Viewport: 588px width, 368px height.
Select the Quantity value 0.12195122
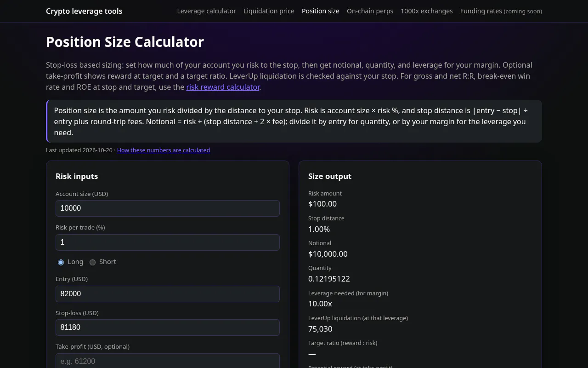329,279
